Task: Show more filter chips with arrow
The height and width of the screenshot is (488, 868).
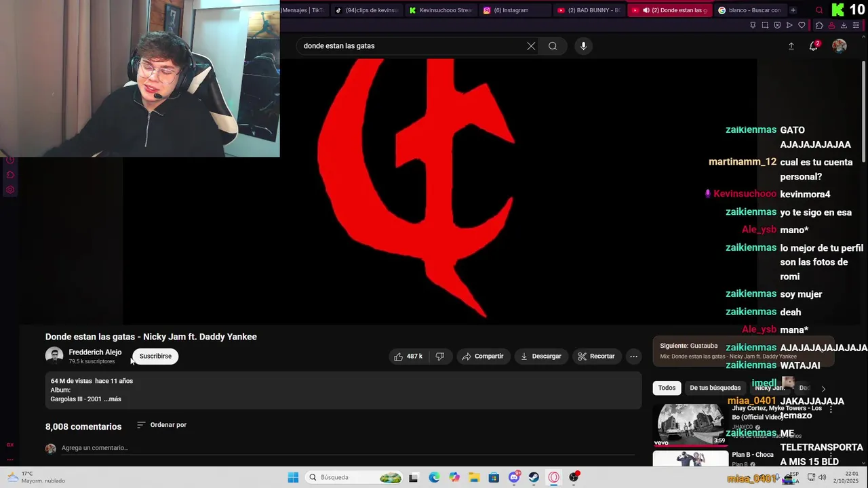Action: [x=823, y=388]
